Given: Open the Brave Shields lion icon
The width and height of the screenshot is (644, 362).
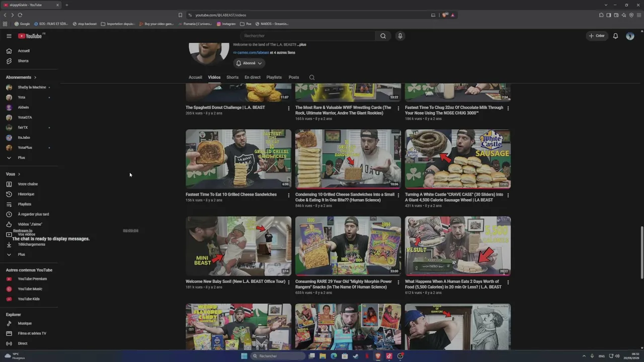Looking at the screenshot, I should point(445,15).
